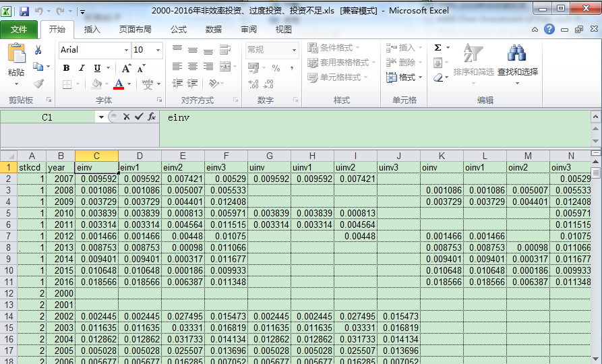This screenshot has width=602, height=364.
Task: Click the Cut scissors icon
Action: tap(38, 50)
